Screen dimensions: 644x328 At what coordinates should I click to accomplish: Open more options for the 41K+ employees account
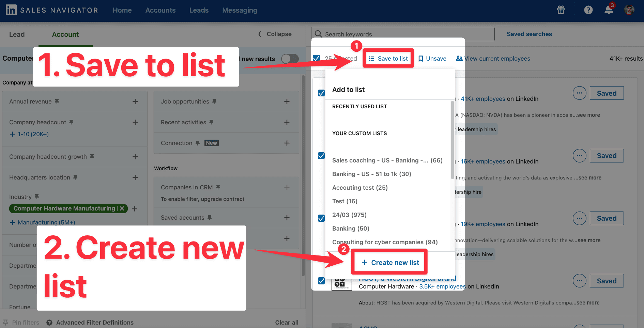[579, 93]
